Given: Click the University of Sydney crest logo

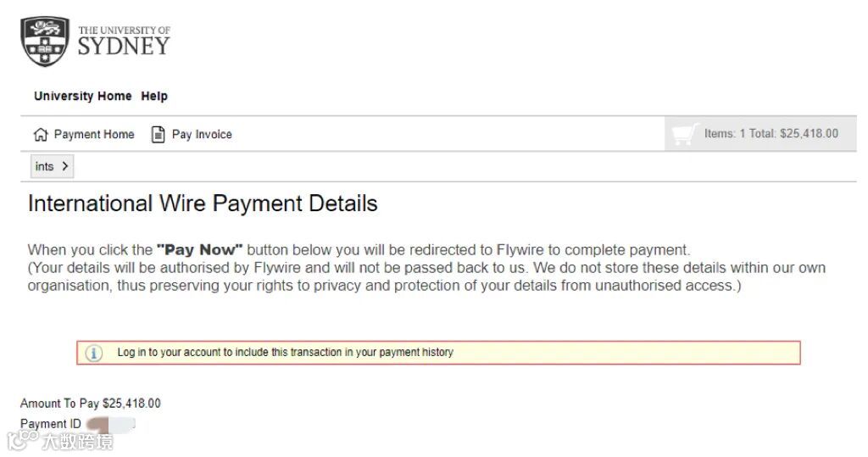Looking at the screenshot, I should click(x=45, y=42).
